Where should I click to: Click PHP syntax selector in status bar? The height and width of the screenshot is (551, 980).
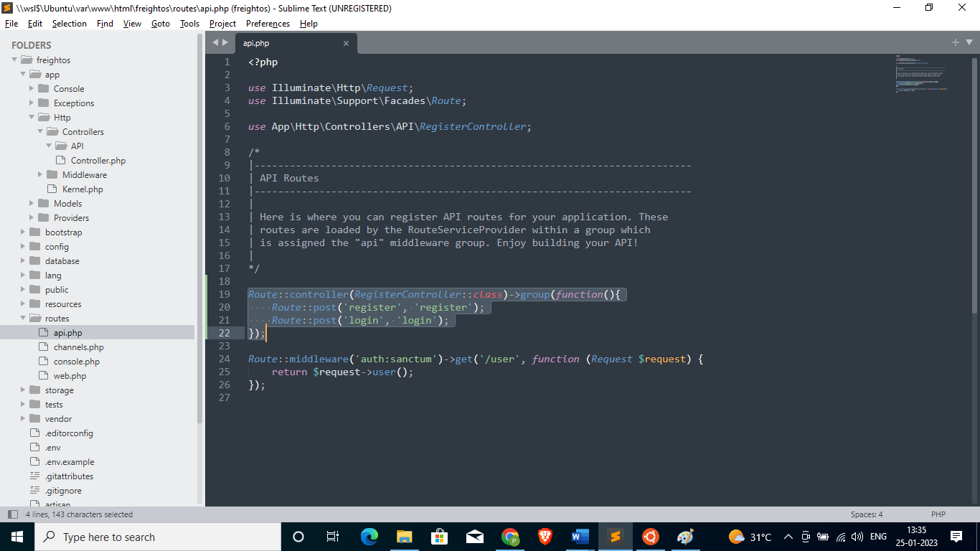[938, 514]
